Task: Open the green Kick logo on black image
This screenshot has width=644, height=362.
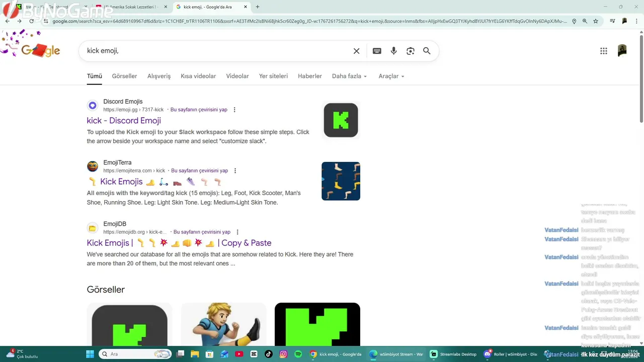Action: 317,324
